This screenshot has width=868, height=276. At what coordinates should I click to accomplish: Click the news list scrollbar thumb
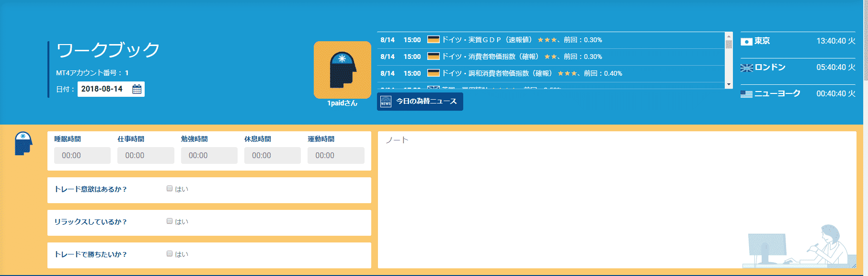729,45
